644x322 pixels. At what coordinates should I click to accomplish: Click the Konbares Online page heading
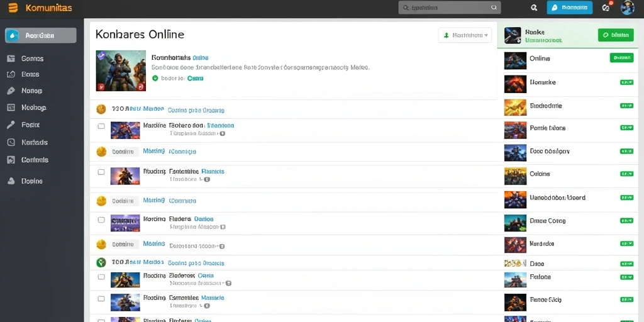140,34
